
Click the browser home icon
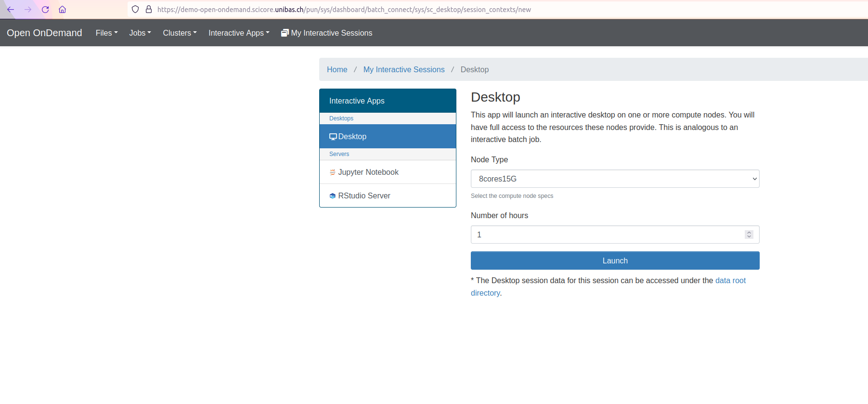[x=62, y=10]
